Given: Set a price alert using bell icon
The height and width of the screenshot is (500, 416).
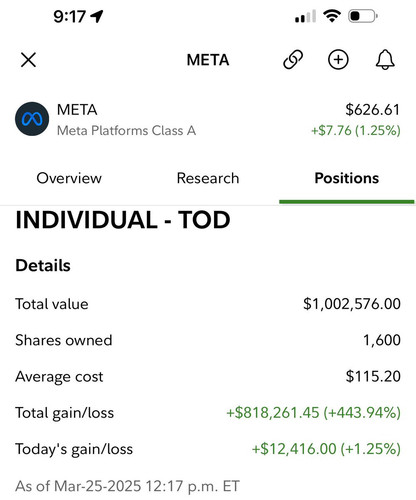Looking at the screenshot, I should 385,60.
